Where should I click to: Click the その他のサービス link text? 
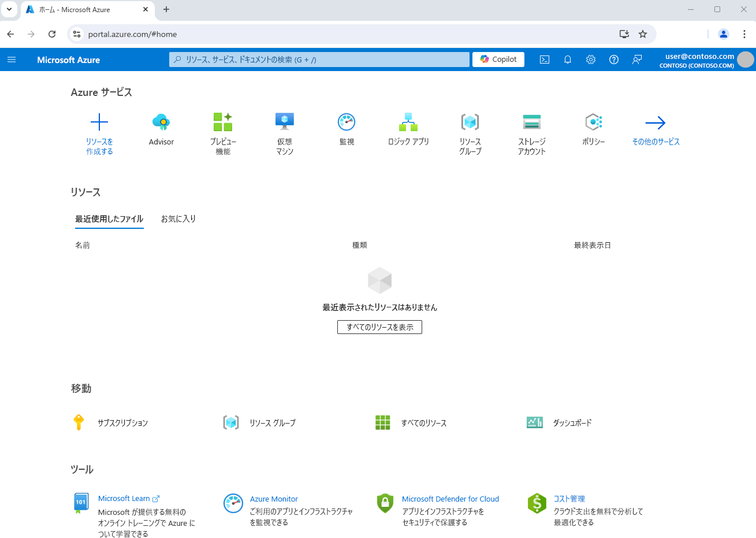tap(656, 142)
